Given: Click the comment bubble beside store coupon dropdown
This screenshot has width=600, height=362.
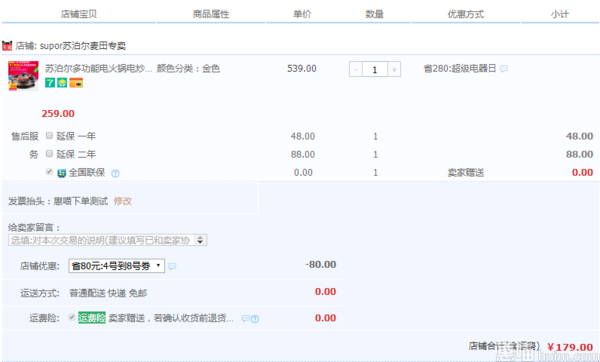Looking at the screenshot, I should (172, 266).
